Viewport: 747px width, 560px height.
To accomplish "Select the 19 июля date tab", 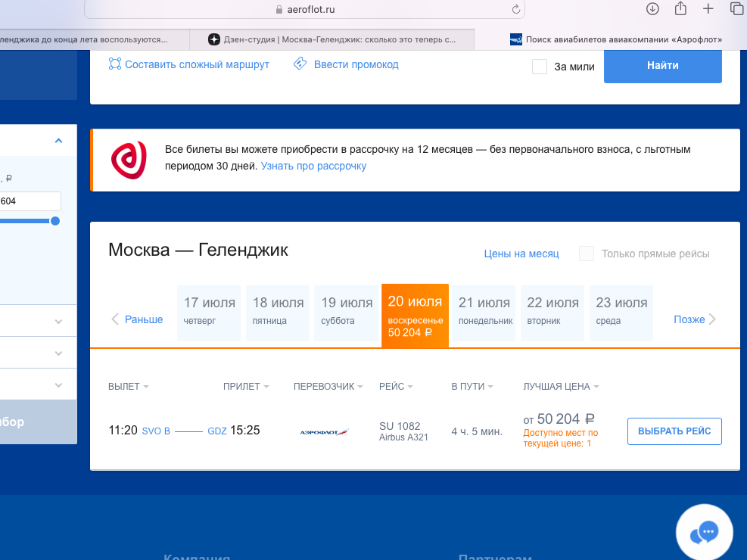I will tap(347, 313).
